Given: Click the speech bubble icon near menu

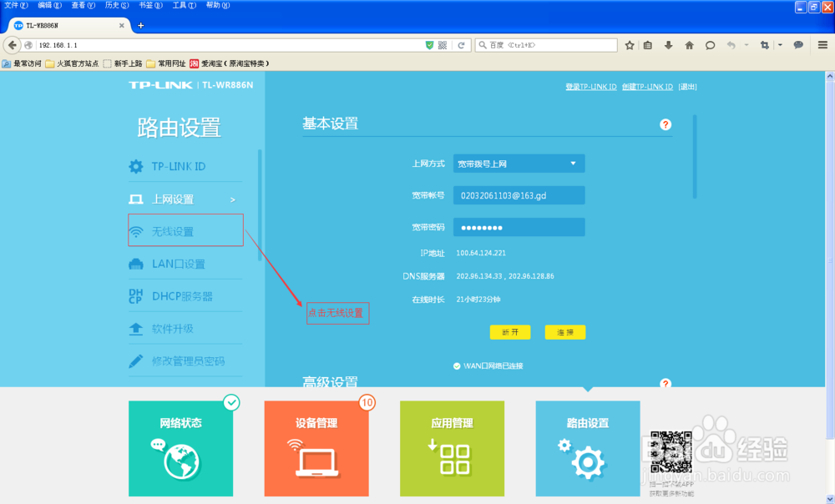Looking at the screenshot, I should tap(797, 45).
